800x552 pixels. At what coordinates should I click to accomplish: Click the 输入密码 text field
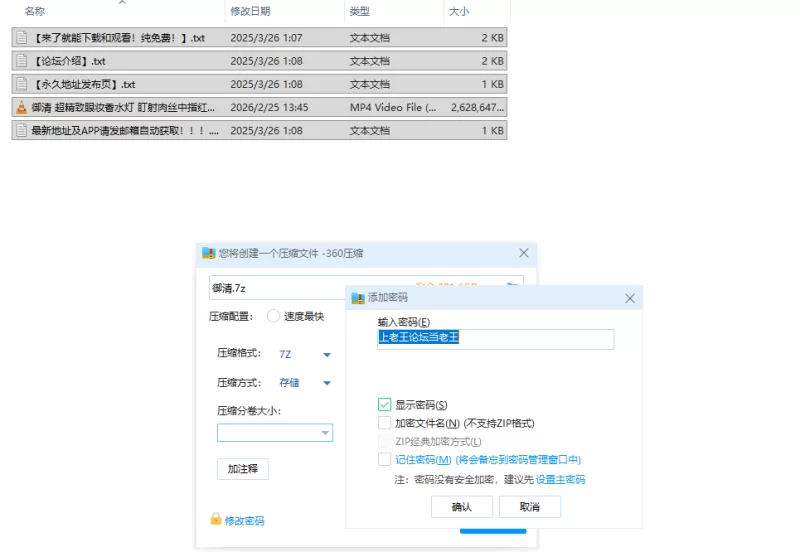[495, 339]
